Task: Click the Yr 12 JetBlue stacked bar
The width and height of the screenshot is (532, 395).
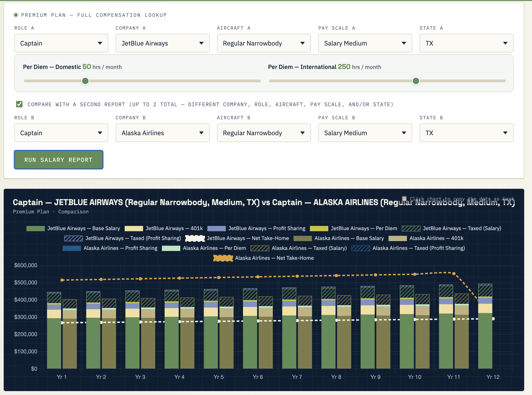Action: pos(485,326)
